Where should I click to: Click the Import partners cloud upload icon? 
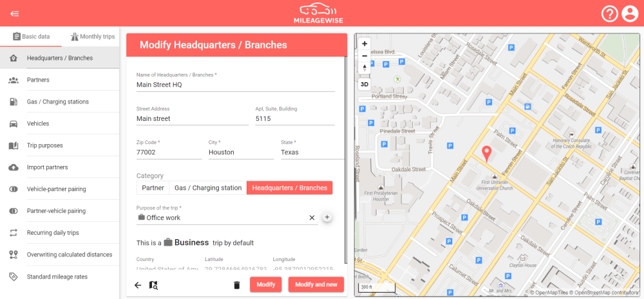13,167
